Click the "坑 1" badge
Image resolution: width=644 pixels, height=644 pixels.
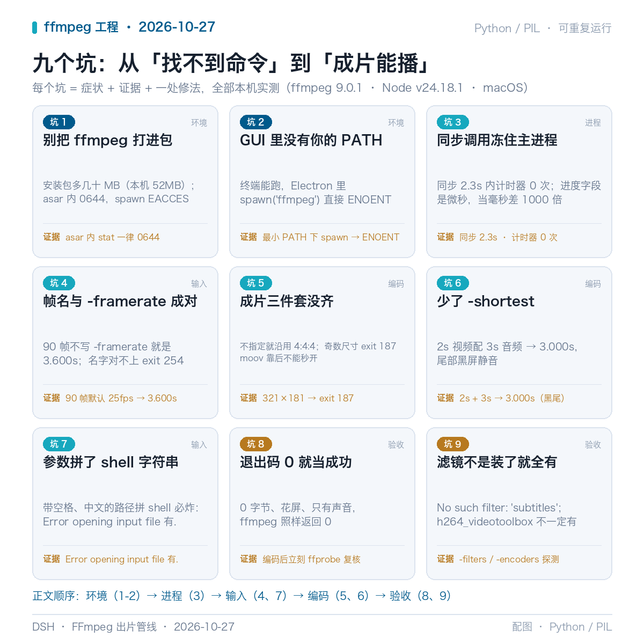pyautogui.click(x=59, y=122)
